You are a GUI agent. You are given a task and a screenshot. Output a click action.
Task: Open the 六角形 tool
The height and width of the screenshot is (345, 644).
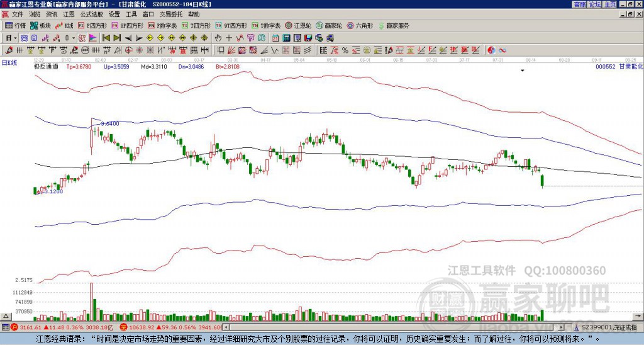[x=360, y=25]
